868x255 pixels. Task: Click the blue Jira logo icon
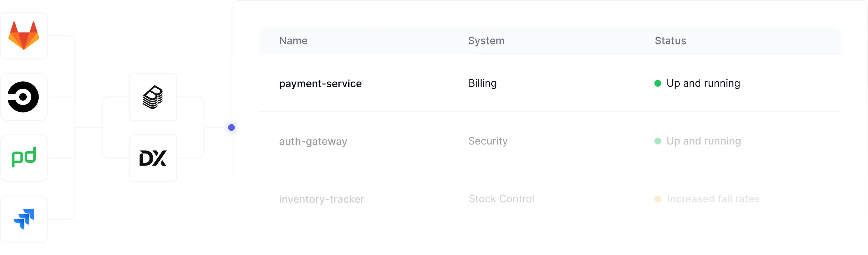(x=24, y=219)
